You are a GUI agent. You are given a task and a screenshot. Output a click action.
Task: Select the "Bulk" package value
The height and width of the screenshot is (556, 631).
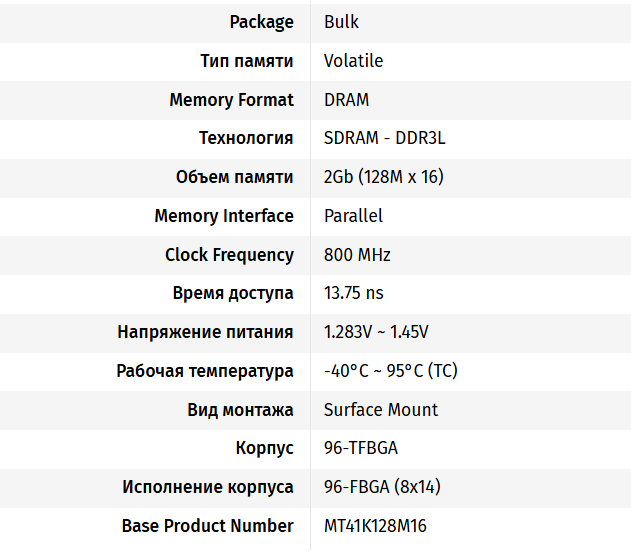coord(341,22)
